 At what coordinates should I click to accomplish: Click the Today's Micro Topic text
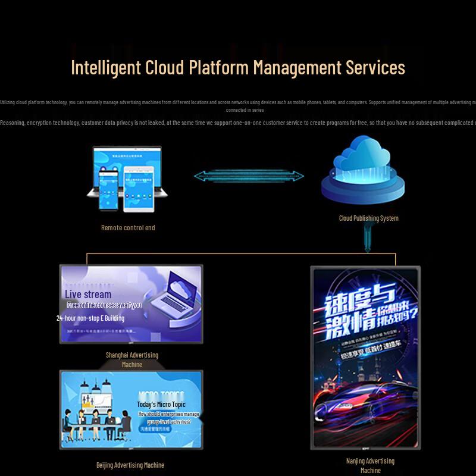[161, 405]
